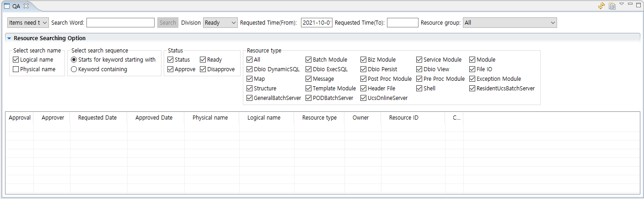Select the Keyword containing radio button

pyautogui.click(x=74, y=69)
